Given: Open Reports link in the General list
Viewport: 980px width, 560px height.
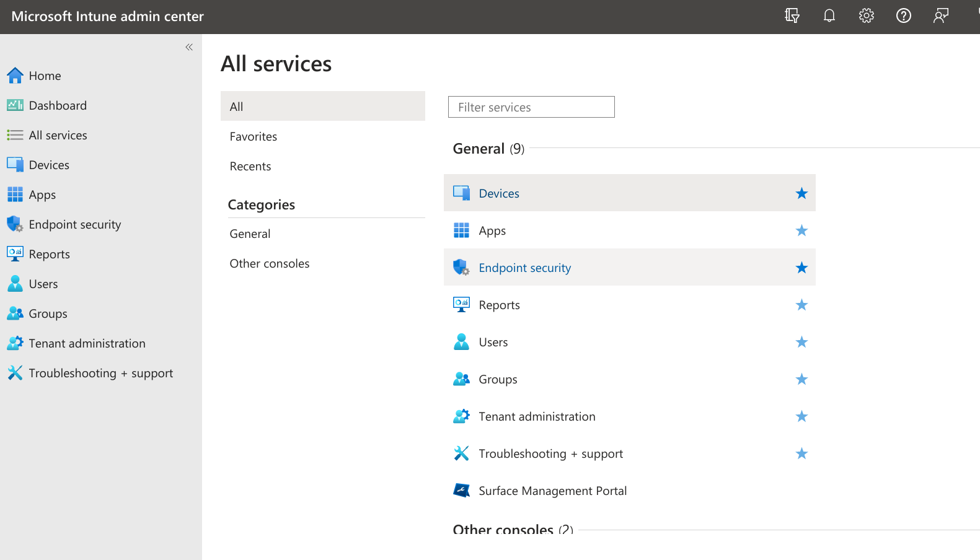Looking at the screenshot, I should [x=499, y=305].
